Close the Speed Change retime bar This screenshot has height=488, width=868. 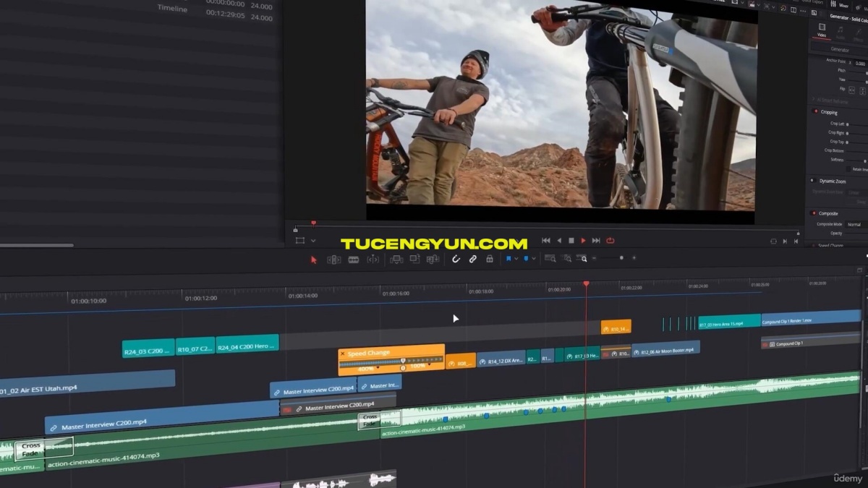(x=342, y=354)
